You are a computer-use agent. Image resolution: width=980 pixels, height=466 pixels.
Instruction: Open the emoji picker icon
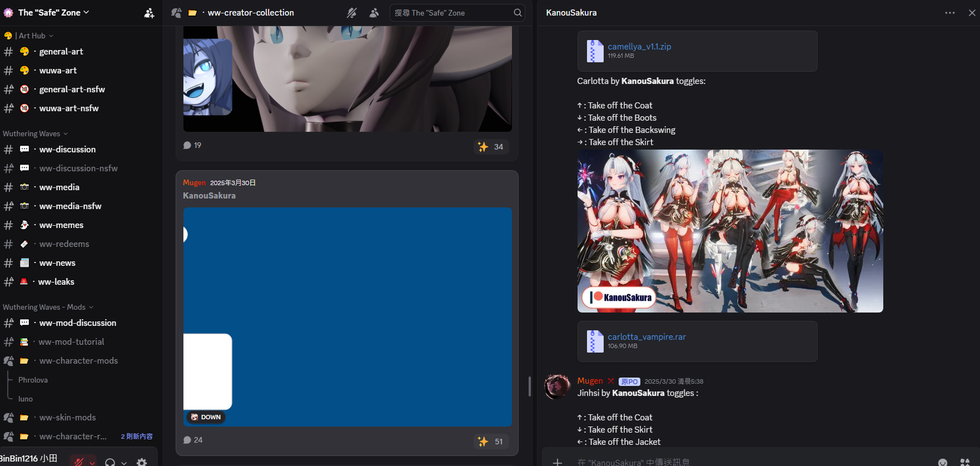point(943,462)
